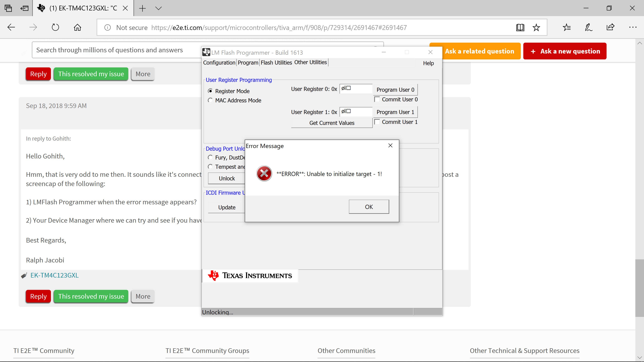Open the reading view book icon

click(520, 27)
